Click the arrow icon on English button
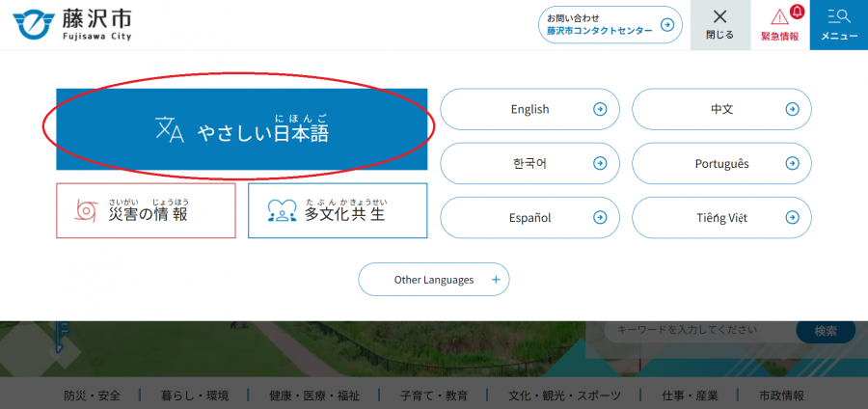 (x=600, y=109)
